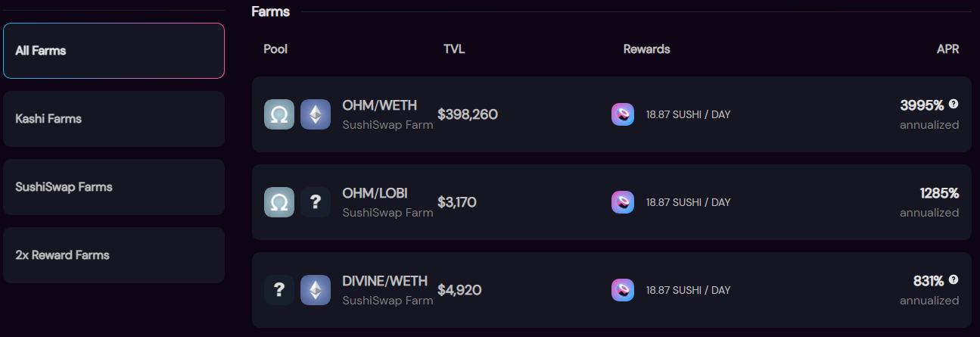Sort farms by the TVL column header

point(454,49)
